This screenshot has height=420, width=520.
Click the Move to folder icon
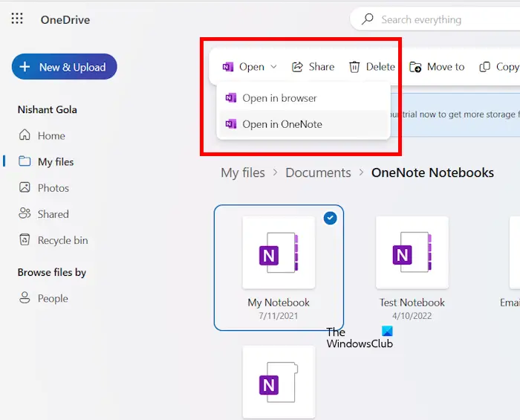pyautogui.click(x=415, y=67)
